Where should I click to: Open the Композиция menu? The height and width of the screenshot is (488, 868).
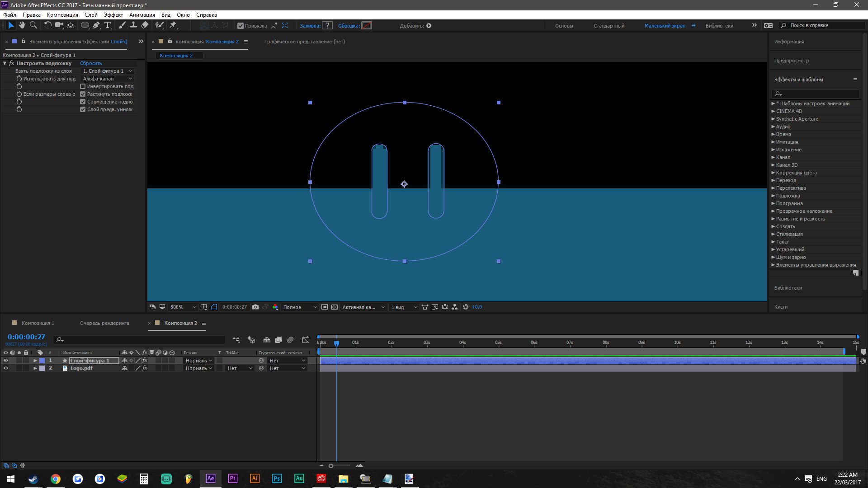[62, 14]
